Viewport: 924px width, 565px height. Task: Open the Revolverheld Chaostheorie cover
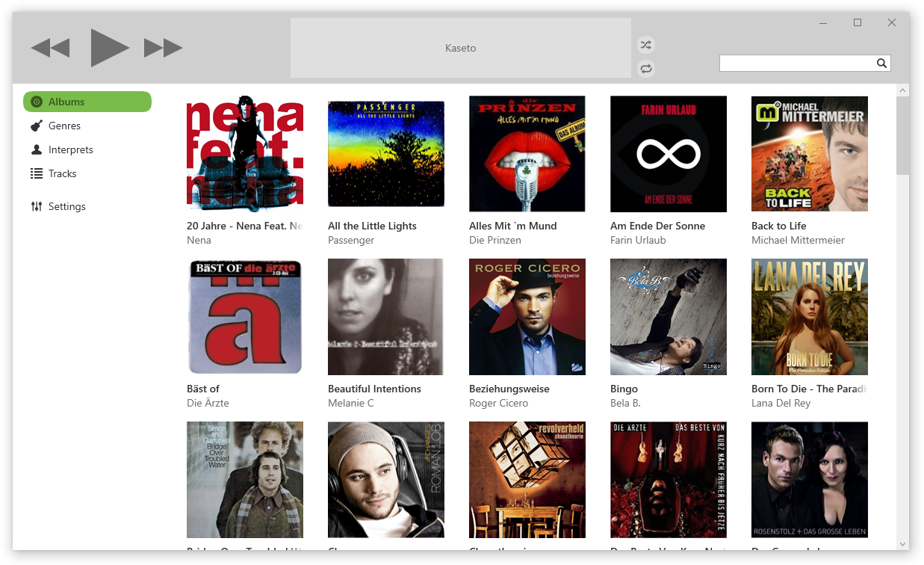pos(527,480)
